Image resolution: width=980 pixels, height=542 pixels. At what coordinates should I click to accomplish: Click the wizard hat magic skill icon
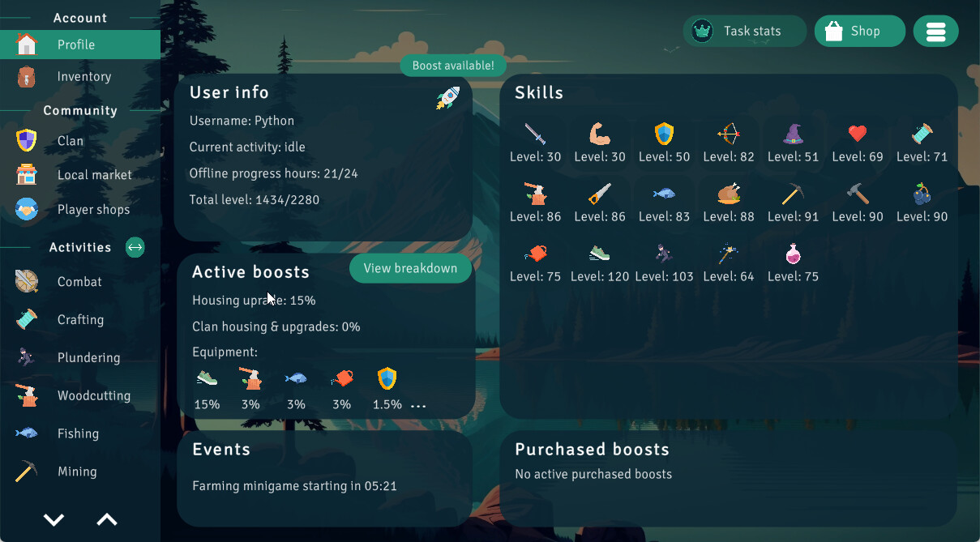792,134
